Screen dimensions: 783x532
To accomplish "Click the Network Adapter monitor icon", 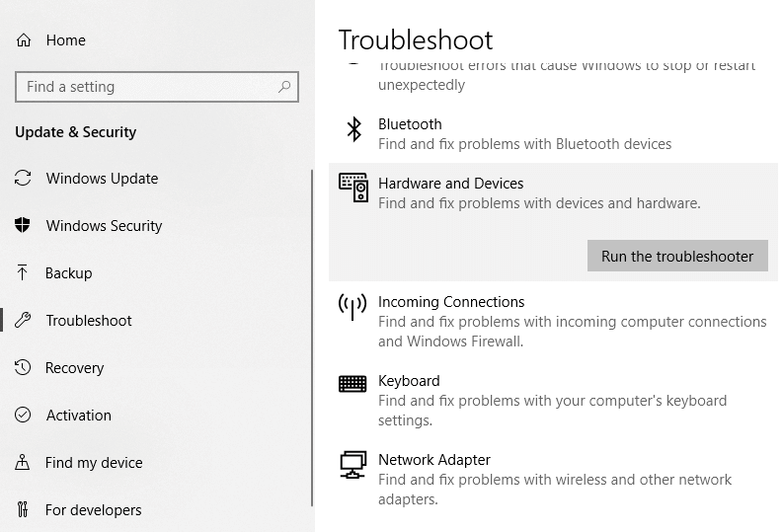I will pyautogui.click(x=352, y=464).
